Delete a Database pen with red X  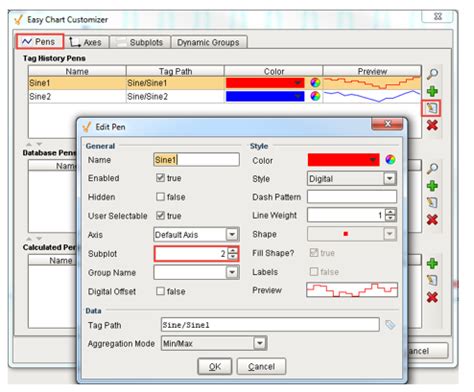(x=432, y=220)
